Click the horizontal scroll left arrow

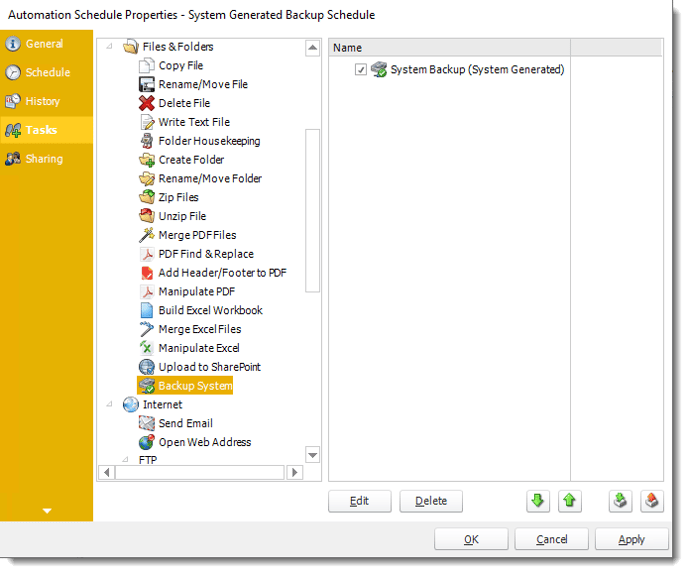click(x=107, y=473)
